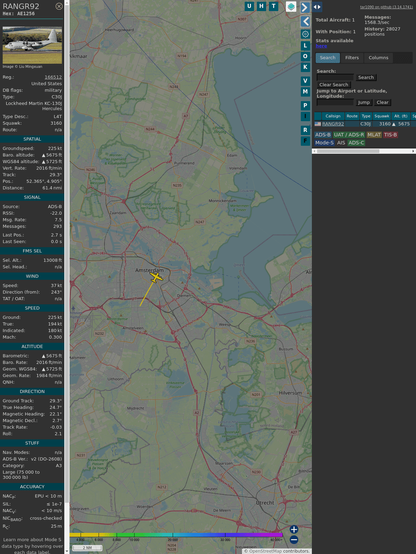Screen dimensions: 416x554
Task: Click the Squawk value 3160 in info panel
Action: [x=56, y=123]
